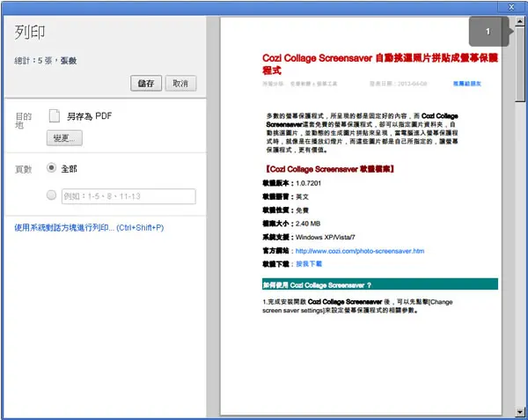Click the PDF document icon beside 另存為 PDF
The height and width of the screenshot is (420, 528).
click(x=55, y=116)
